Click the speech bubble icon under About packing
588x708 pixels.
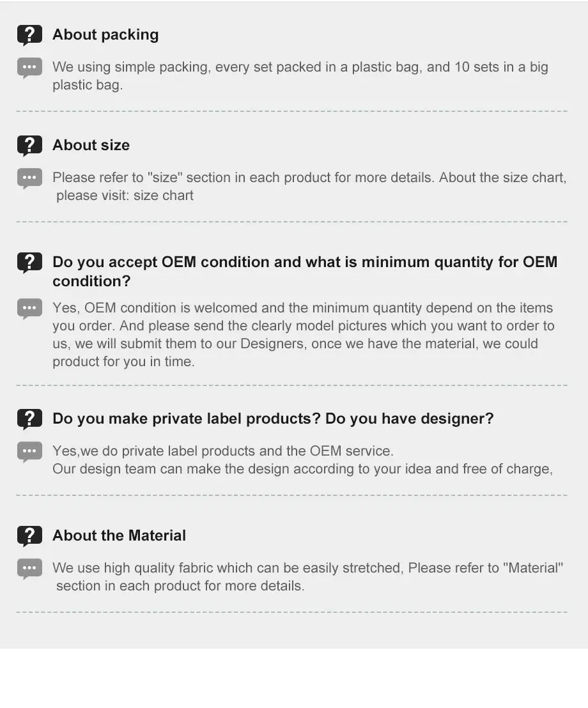pyautogui.click(x=29, y=68)
